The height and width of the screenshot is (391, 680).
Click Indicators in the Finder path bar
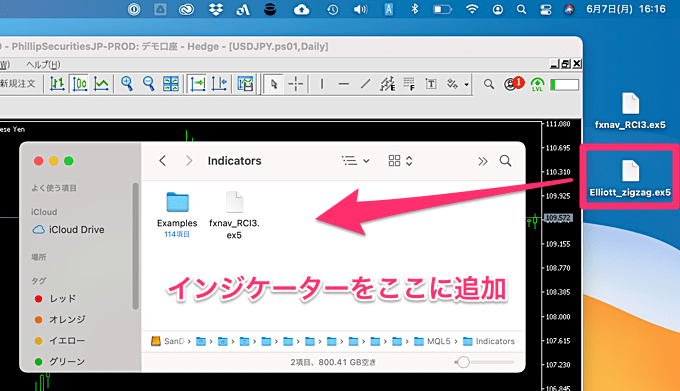(x=489, y=341)
